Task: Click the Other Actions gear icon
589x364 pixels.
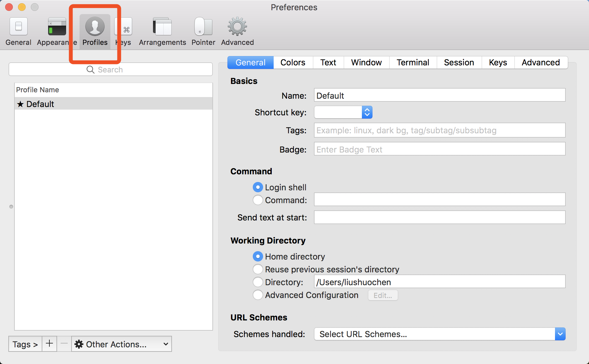Action: point(79,344)
